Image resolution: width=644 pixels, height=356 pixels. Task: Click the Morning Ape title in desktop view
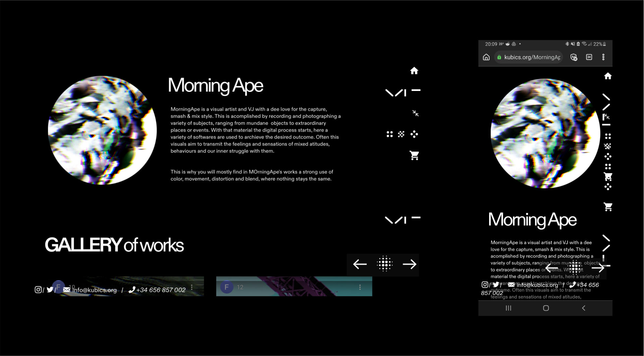216,86
